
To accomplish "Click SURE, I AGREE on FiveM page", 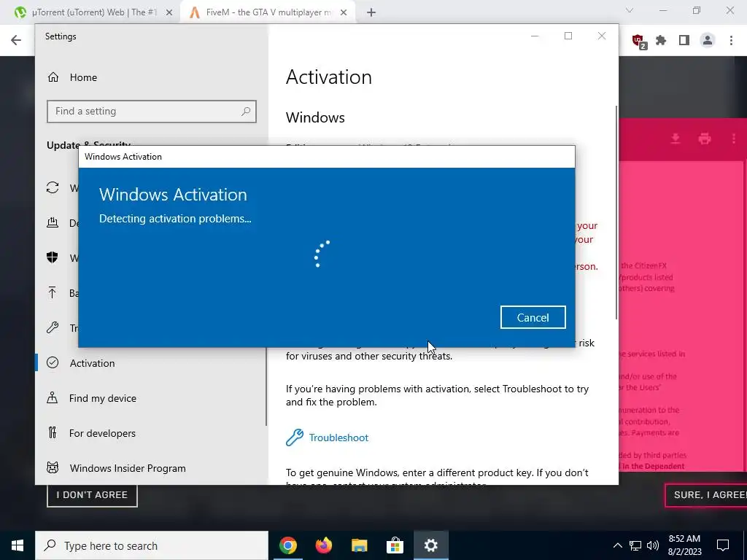I will [x=706, y=495].
